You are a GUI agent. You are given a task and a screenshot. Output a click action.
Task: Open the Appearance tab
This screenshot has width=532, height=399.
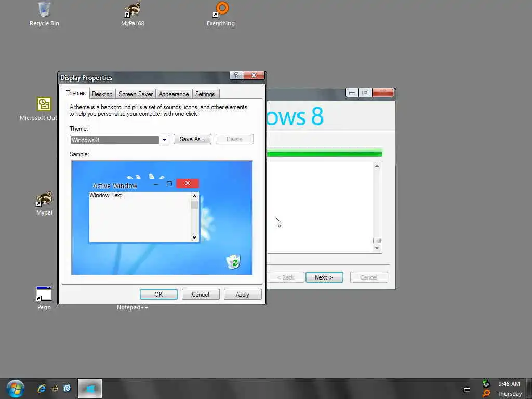point(174,94)
